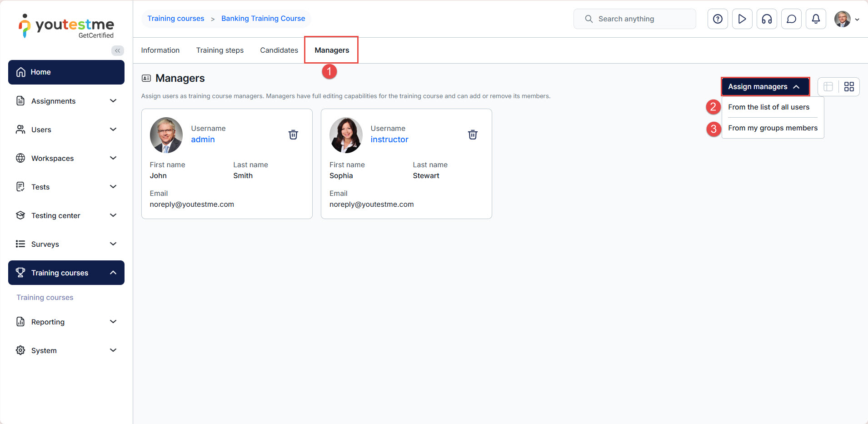Open the headset support icon

pos(767,19)
